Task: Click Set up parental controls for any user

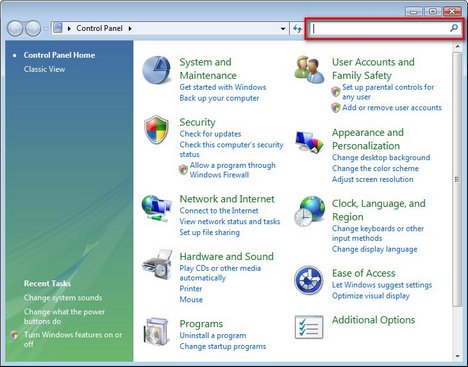Action: coord(388,92)
